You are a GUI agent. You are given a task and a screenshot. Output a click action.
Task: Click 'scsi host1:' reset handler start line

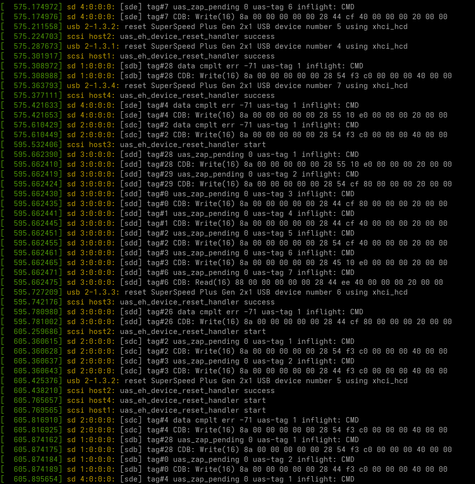(x=133, y=410)
